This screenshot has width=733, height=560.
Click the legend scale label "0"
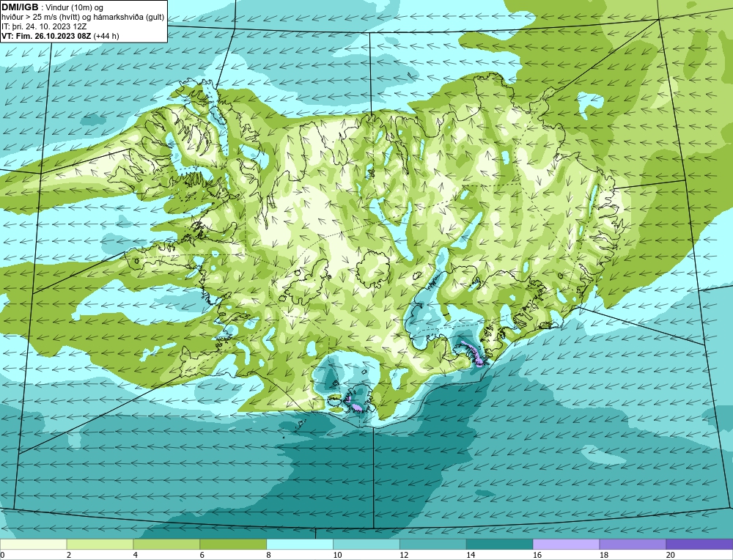[x=2, y=555]
